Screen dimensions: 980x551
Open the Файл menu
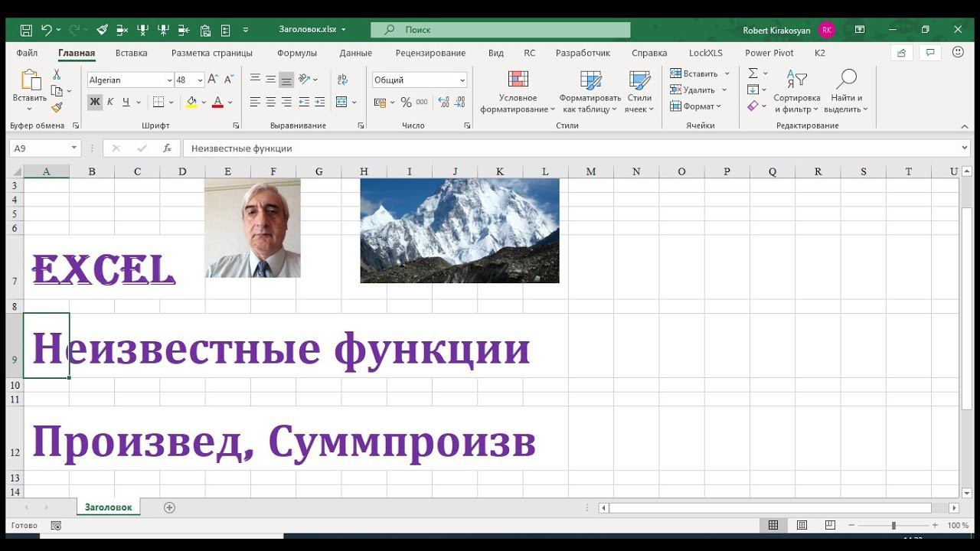click(x=27, y=53)
